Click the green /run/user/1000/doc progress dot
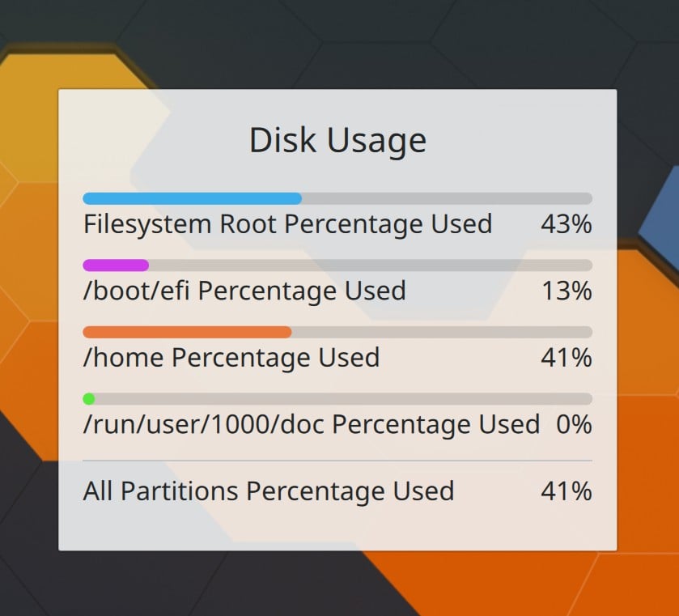Viewport: 679px width, 616px height. pyautogui.click(x=89, y=397)
